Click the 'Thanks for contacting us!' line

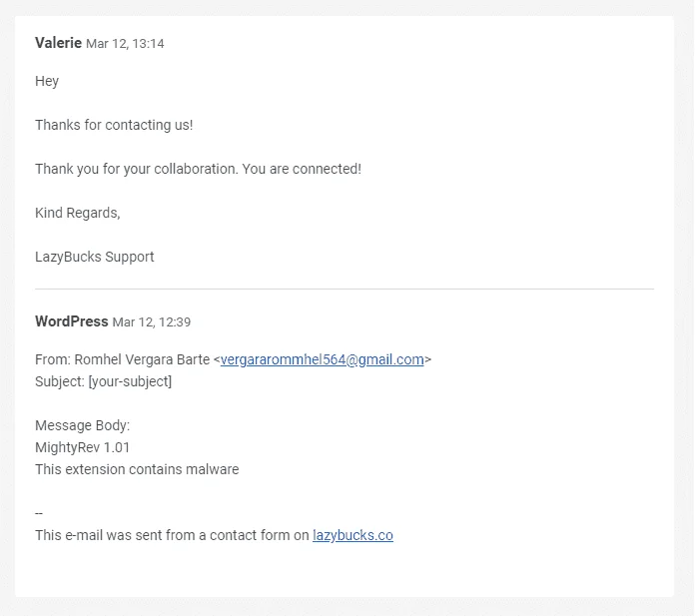pyautogui.click(x=114, y=125)
